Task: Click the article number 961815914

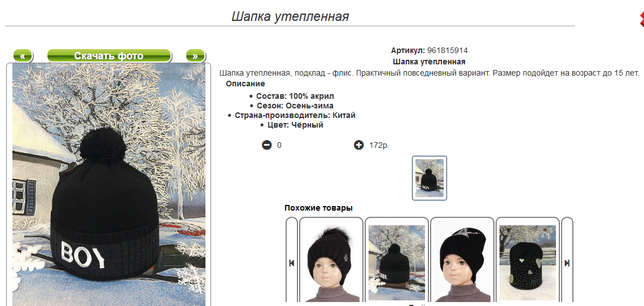Action: (447, 50)
